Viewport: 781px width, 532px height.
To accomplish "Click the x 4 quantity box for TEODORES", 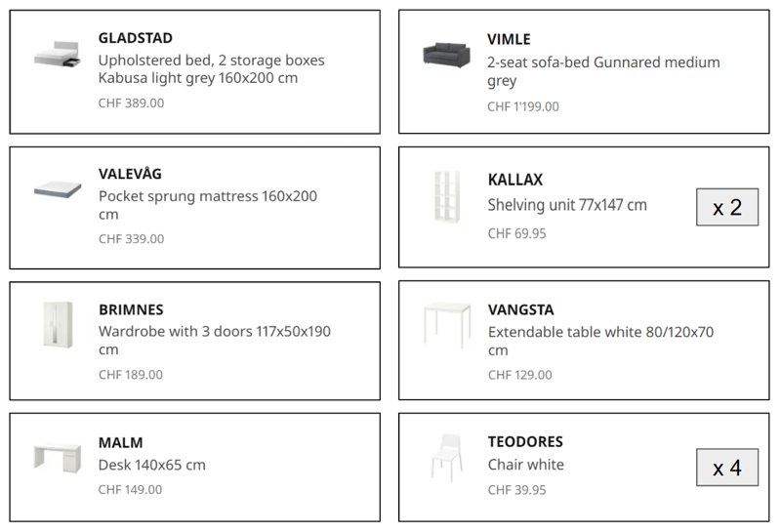I will pos(727,468).
